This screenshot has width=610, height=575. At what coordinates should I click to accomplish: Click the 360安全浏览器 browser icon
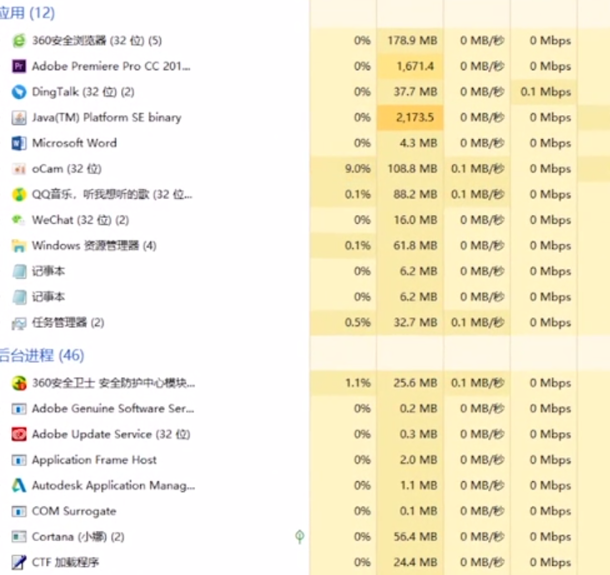19,41
